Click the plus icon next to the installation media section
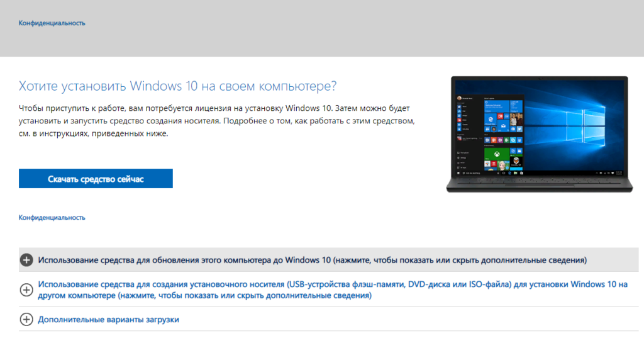Viewport: 644px width, 338px height. [26, 290]
